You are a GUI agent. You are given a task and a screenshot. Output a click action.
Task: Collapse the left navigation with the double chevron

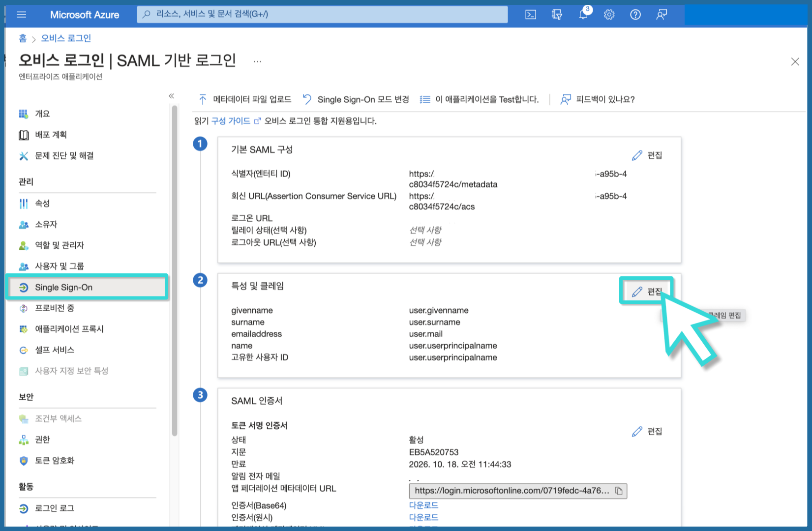tap(171, 96)
